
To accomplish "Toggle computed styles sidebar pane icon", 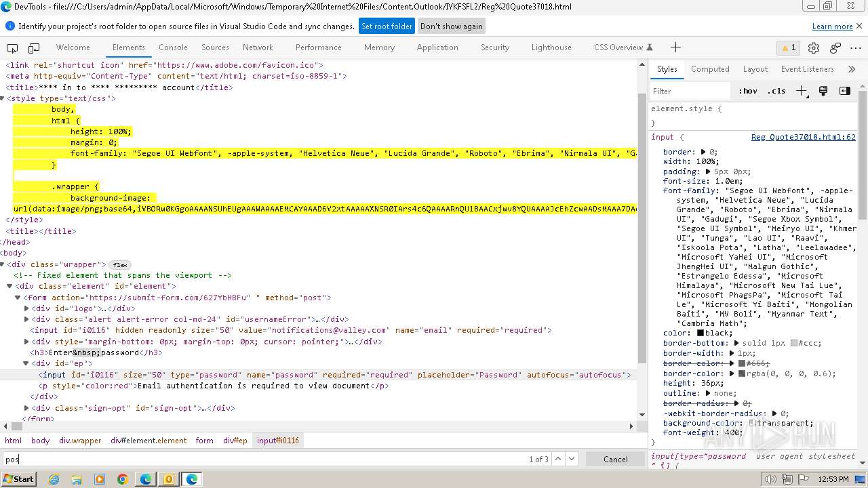I will [844, 91].
